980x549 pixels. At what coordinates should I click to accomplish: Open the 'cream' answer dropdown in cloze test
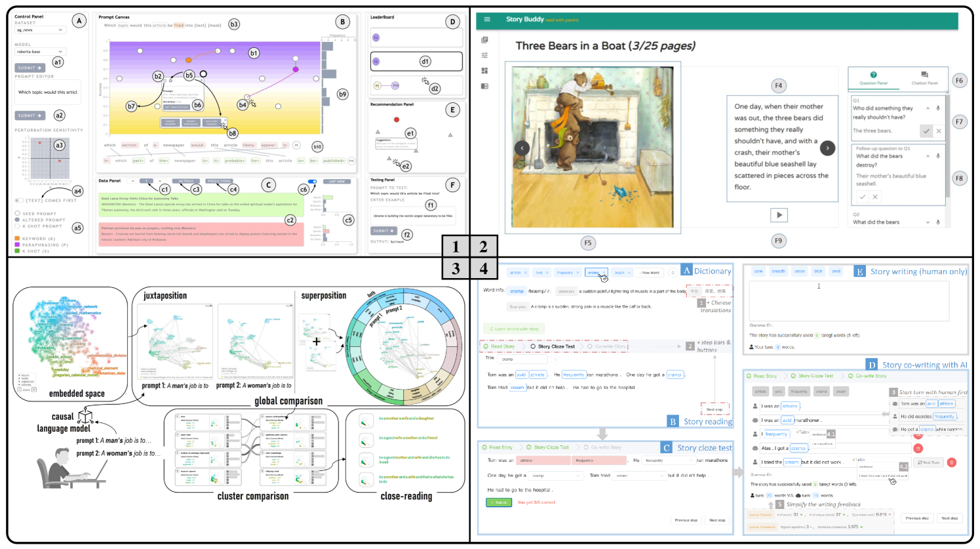(x=639, y=476)
